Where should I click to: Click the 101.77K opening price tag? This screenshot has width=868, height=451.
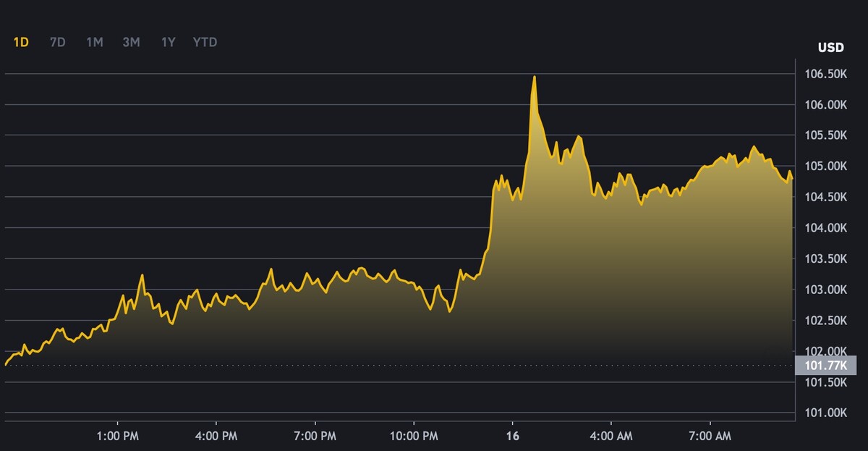pyautogui.click(x=825, y=366)
